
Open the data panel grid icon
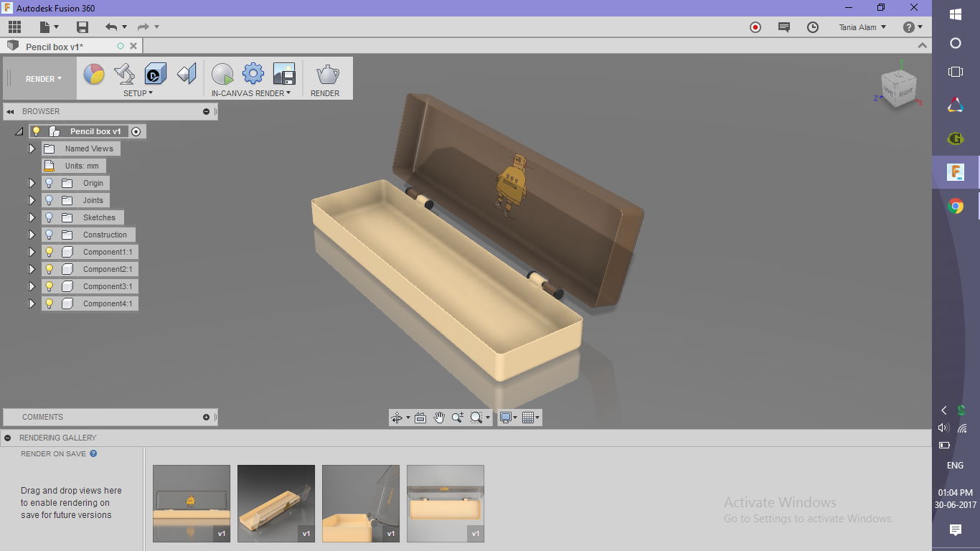[x=15, y=27]
